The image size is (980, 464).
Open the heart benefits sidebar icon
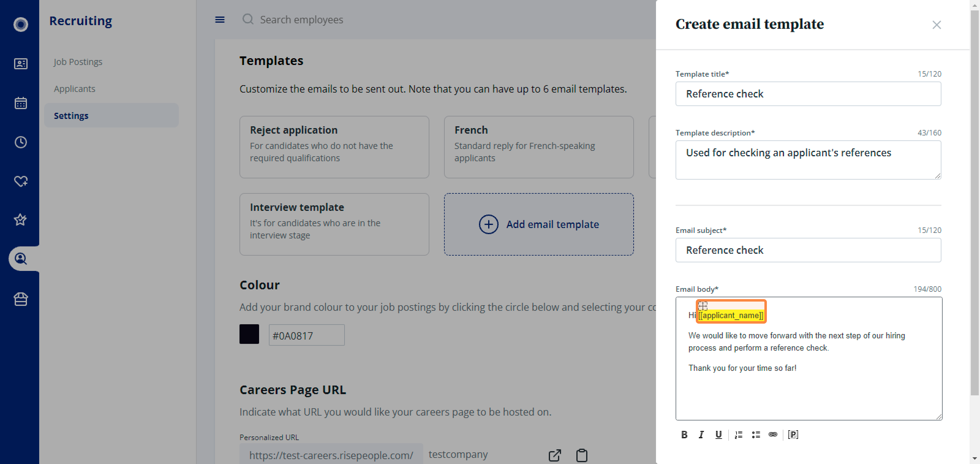(21, 181)
